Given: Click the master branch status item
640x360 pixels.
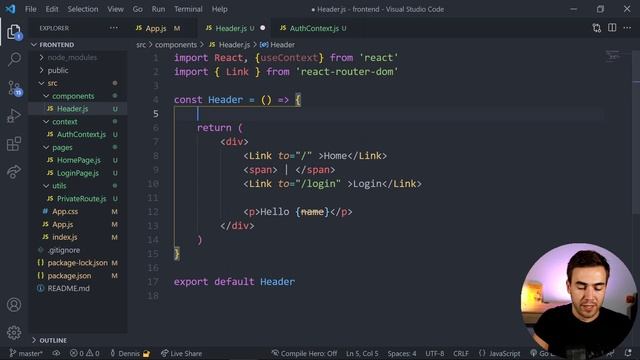Looking at the screenshot, I should coord(26,353).
